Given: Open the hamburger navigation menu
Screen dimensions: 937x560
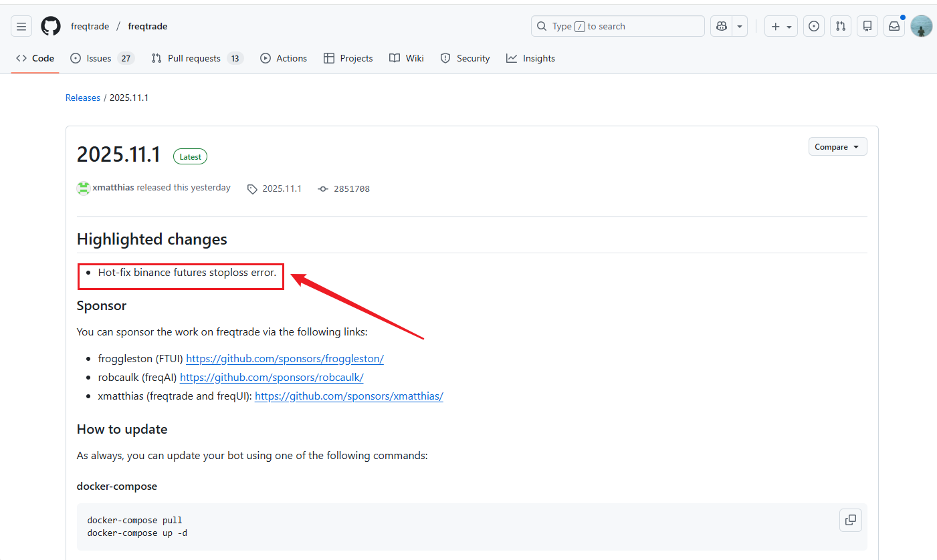Looking at the screenshot, I should tap(21, 27).
